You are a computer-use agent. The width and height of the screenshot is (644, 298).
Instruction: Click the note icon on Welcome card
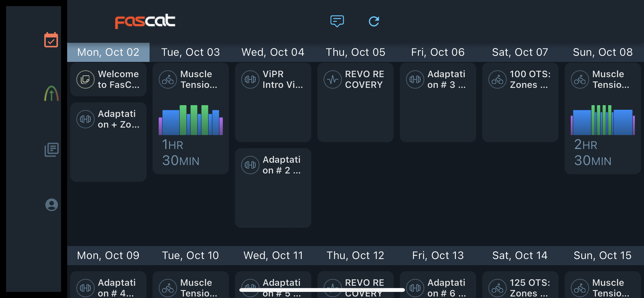(85, 79)
